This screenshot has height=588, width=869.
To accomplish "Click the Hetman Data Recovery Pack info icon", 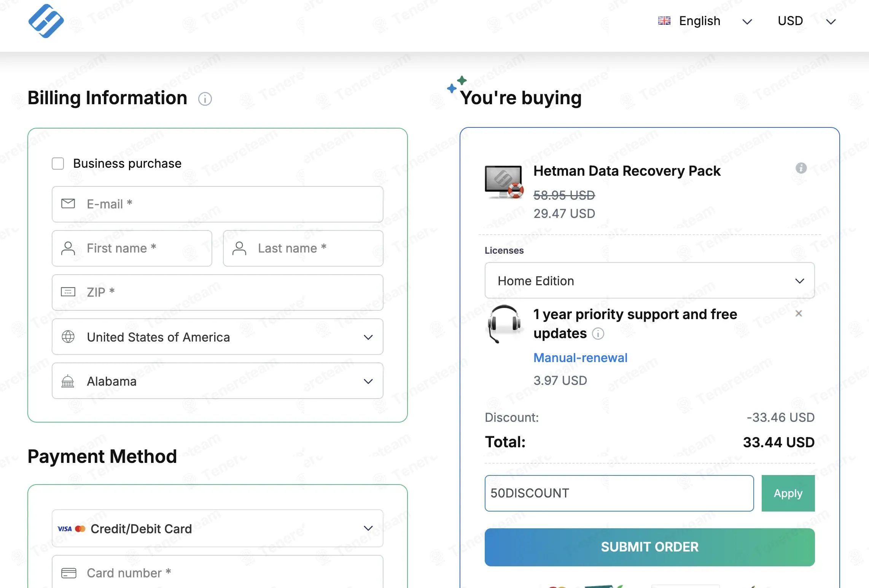I will [x=801, y=168].
